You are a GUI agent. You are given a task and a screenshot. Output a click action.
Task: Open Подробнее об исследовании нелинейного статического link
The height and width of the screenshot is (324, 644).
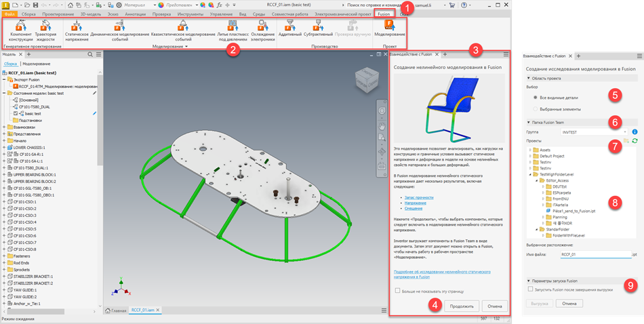(x=442, y=275)
